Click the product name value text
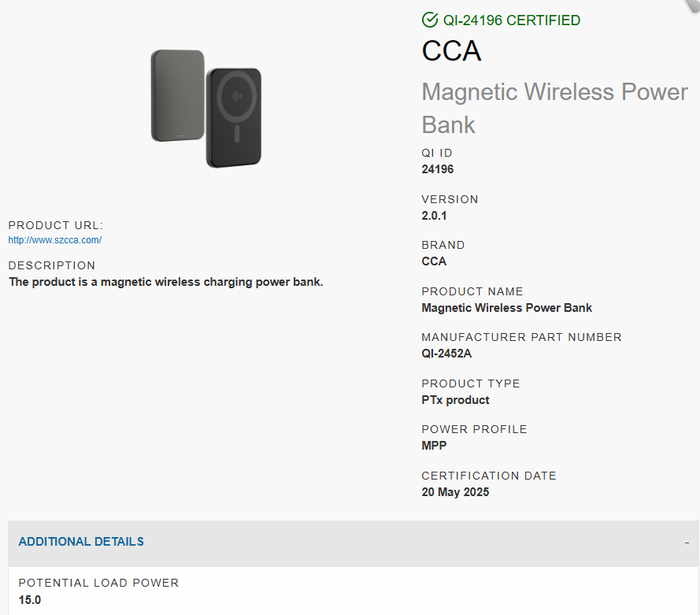The width and height of the screenshot is (700, 615). click(507, 308)
